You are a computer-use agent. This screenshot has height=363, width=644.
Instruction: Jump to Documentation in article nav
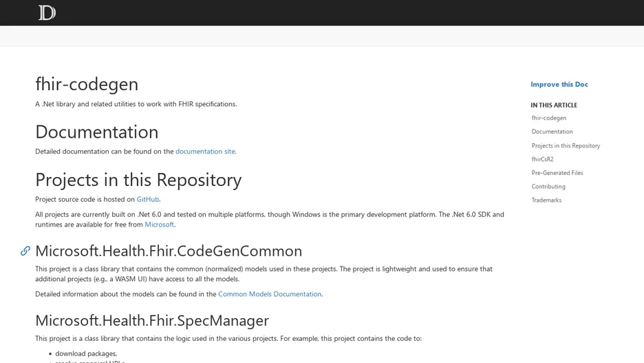552,132
